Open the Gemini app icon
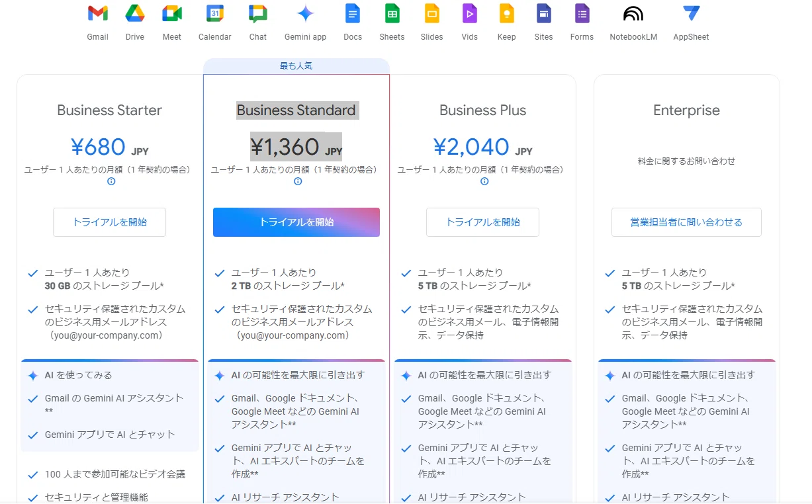This screenshot has width=812, height=504. pos(305,13)
